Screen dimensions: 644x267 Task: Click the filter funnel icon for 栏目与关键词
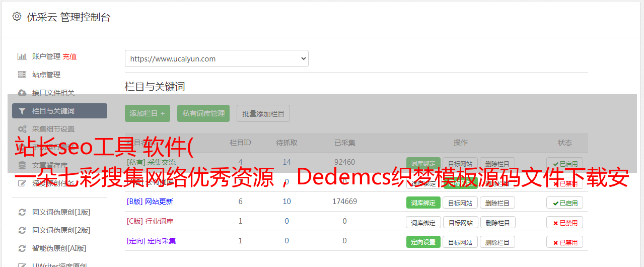(x=22, y=111)
